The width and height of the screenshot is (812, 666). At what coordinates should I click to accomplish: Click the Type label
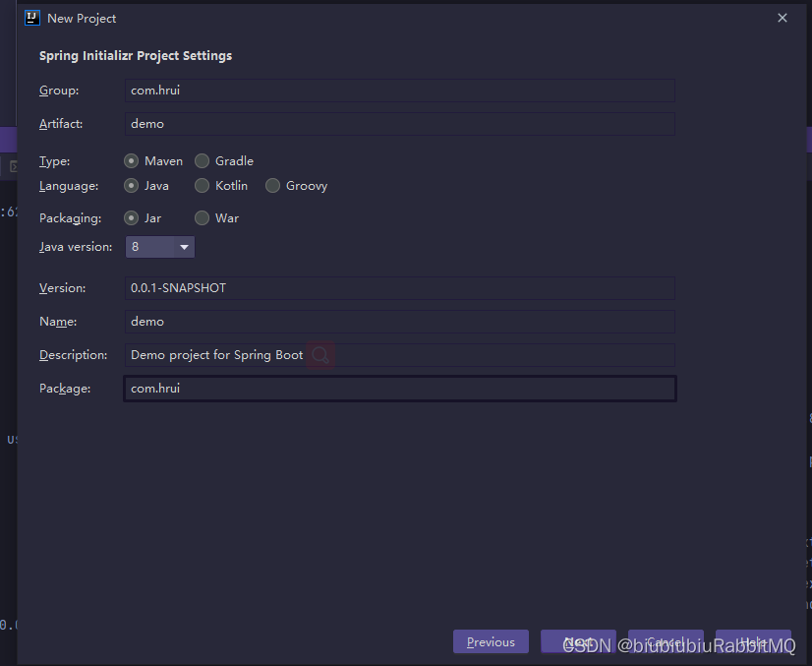(x=54, y=161)
